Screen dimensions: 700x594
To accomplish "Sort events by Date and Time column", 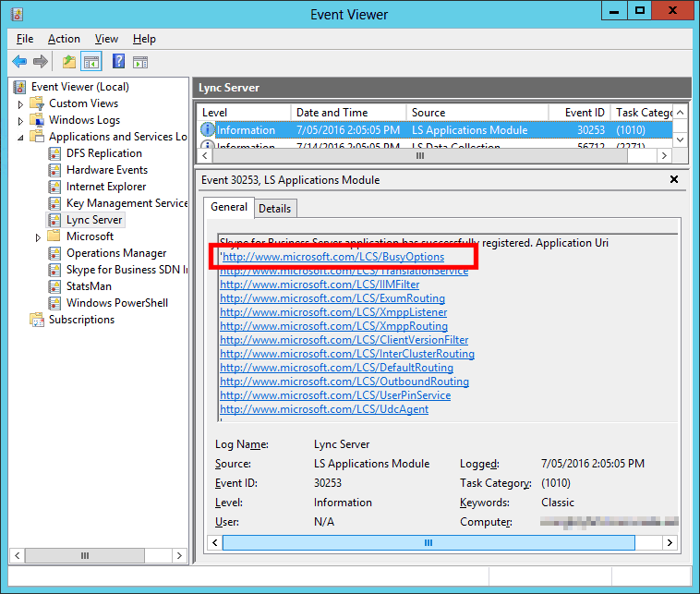I will point(349,113).
